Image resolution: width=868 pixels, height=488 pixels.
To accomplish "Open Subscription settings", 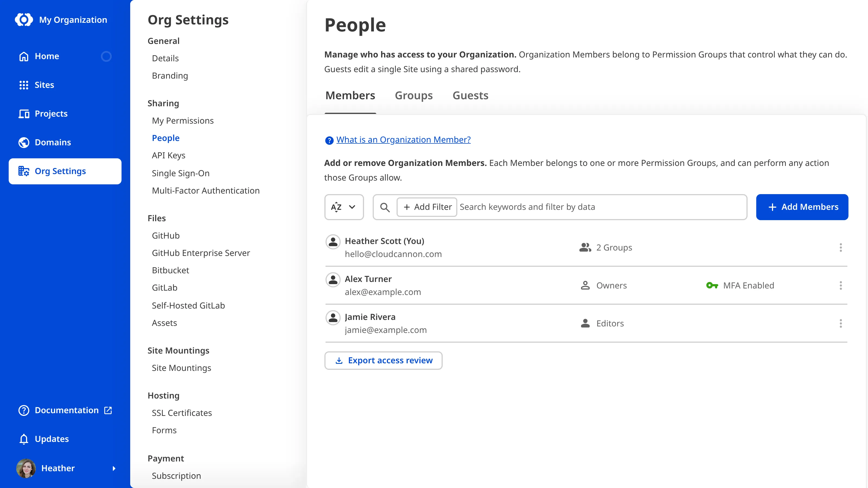I will point(176,476).
